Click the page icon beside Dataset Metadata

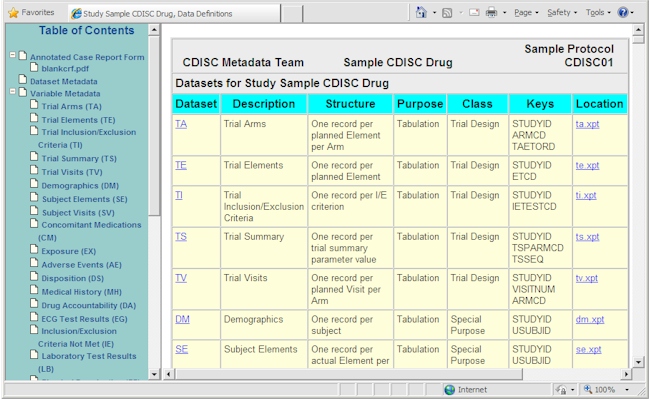point(23,79)
